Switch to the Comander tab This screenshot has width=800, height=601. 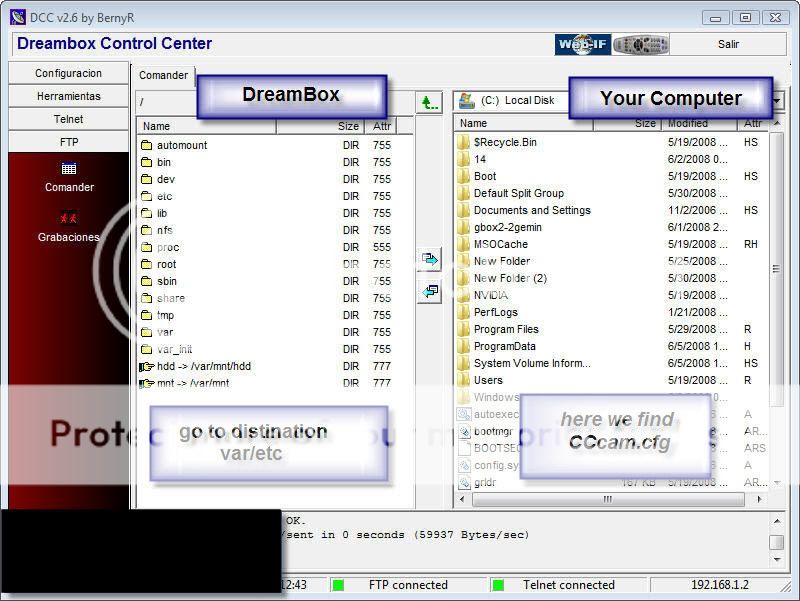click(163, 75)
